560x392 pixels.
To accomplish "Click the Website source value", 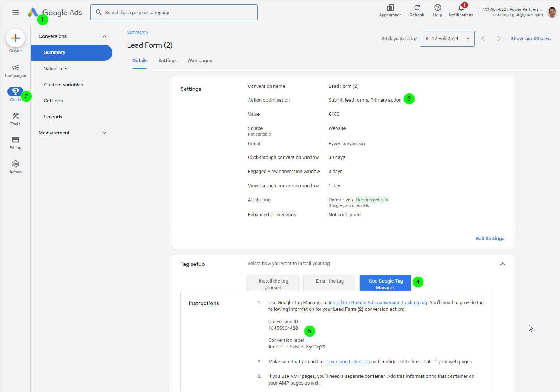I will click(337, 128).
